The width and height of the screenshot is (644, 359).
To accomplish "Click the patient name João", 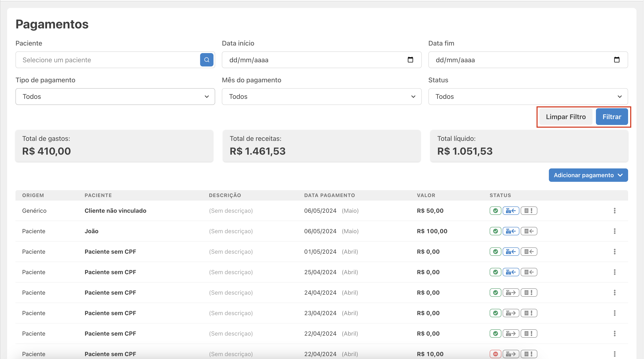I will 92,231.
